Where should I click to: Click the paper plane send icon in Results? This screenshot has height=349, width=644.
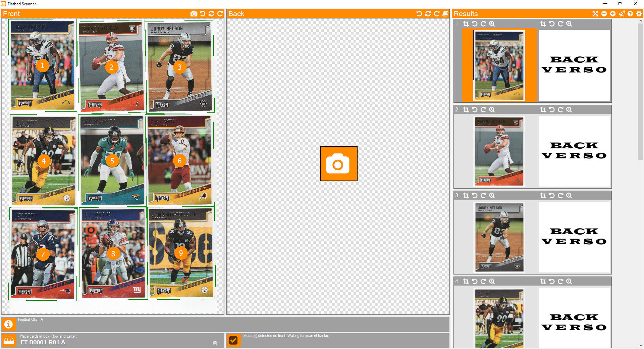[622, 14]
